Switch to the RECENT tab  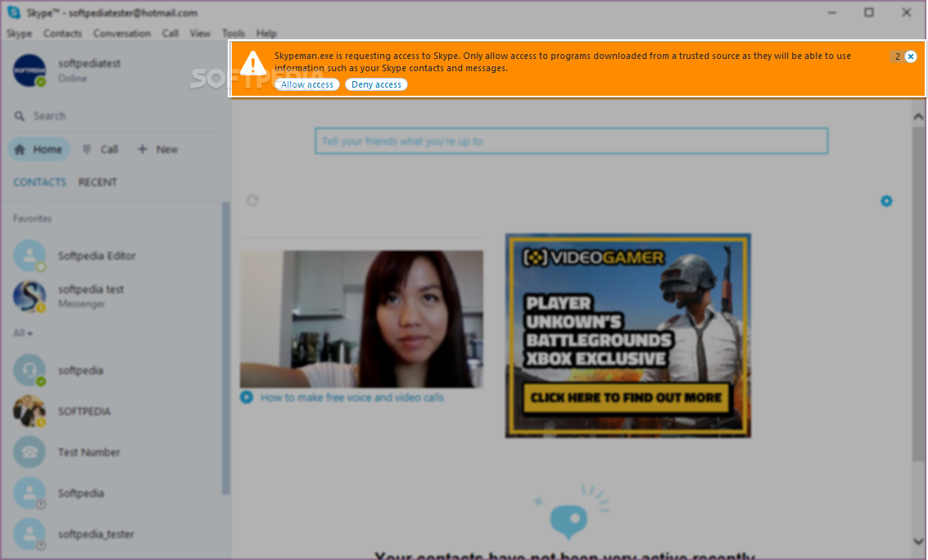(97, 182)
